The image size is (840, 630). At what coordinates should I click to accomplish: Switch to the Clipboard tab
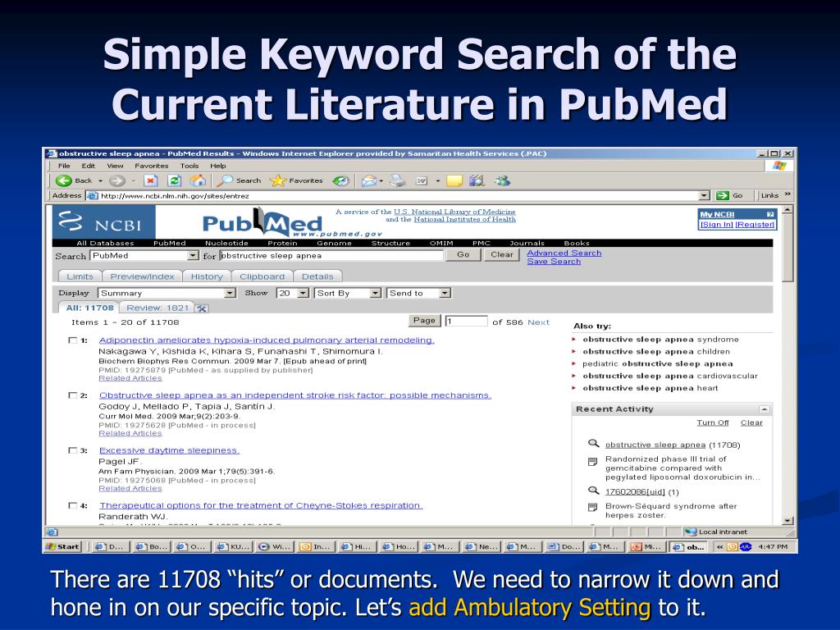click(262, 276)
